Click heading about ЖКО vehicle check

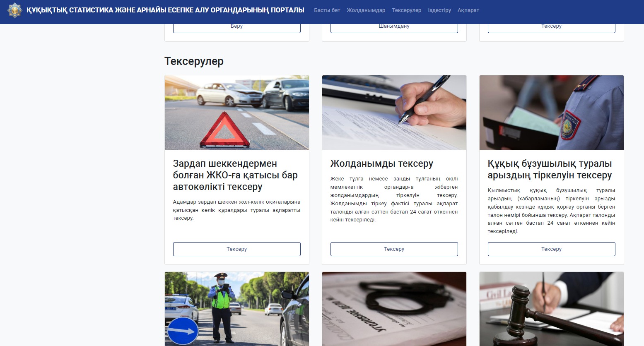pyautogui.click(x=235, y=175)
